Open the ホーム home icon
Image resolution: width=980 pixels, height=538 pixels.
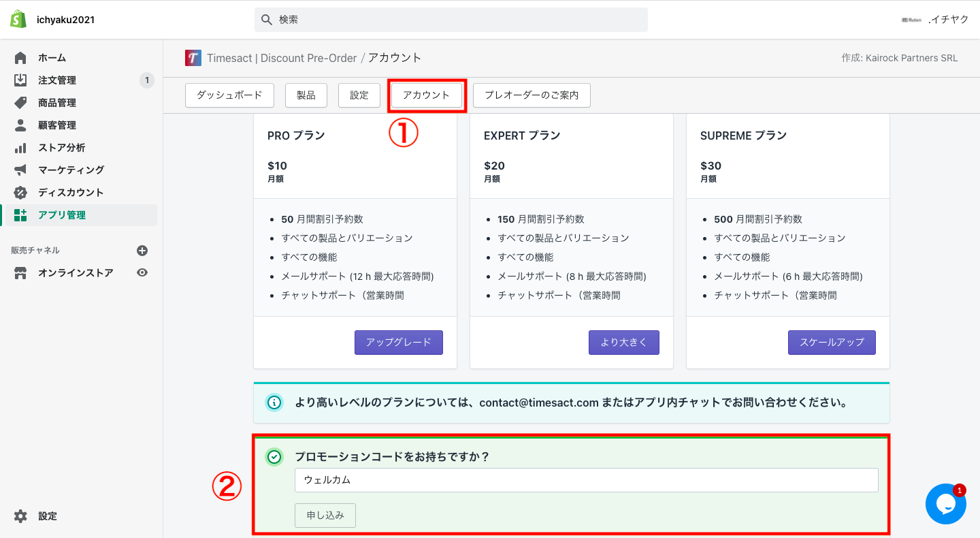[20, 58]
